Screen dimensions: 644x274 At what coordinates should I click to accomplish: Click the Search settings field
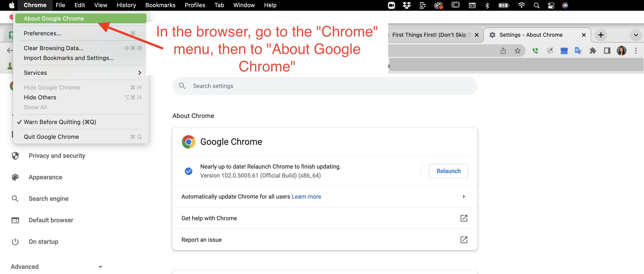(324, 86)
